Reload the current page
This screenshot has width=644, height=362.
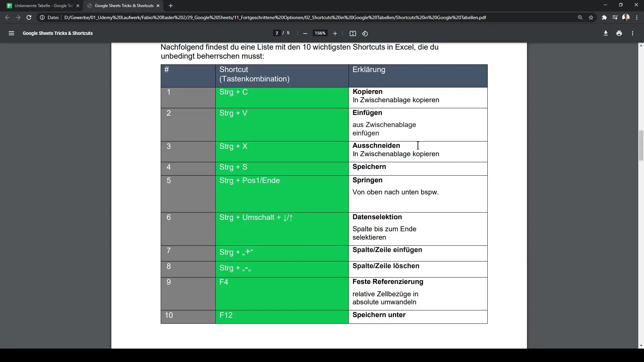[x=29, y=17]
